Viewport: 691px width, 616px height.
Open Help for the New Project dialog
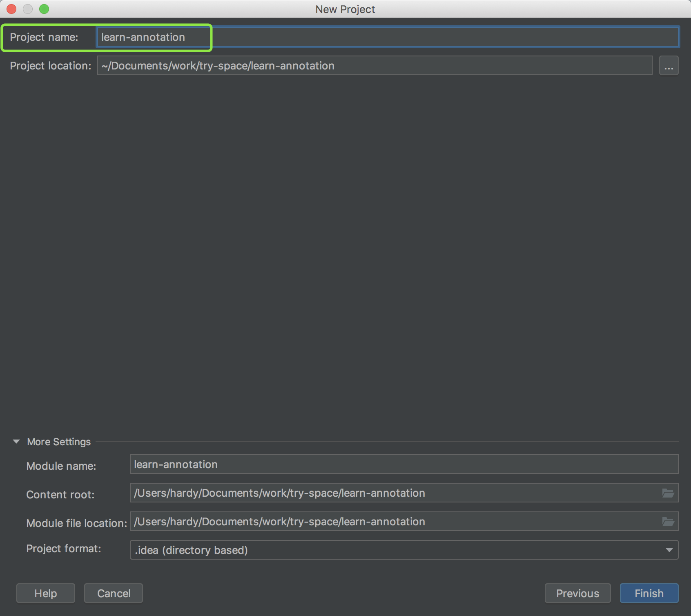(x=45, y=593)
